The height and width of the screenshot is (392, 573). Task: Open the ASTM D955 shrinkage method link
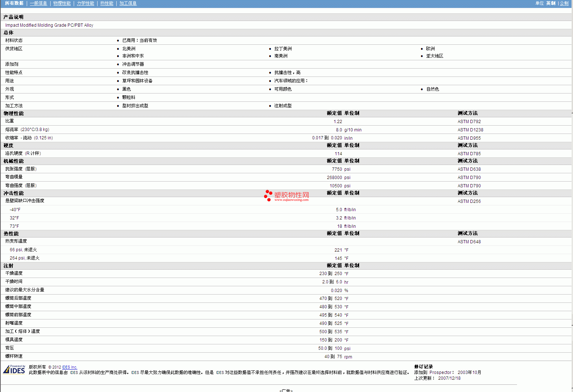[469, 138]
